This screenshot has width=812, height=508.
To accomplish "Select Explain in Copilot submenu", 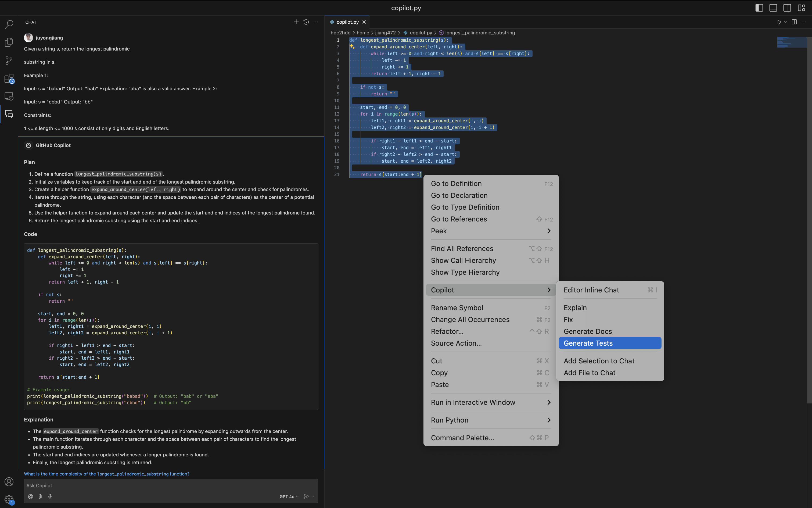I will coord(610,308).
